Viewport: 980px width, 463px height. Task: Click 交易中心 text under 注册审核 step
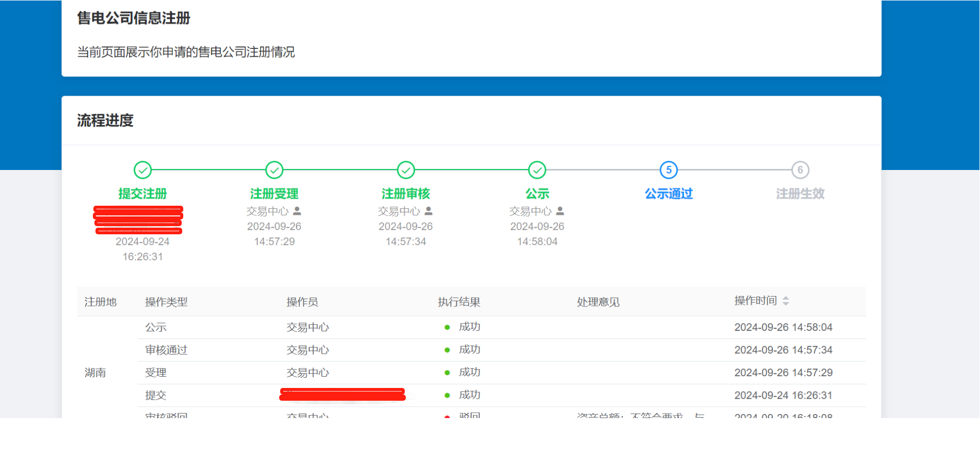click(399, 211)
